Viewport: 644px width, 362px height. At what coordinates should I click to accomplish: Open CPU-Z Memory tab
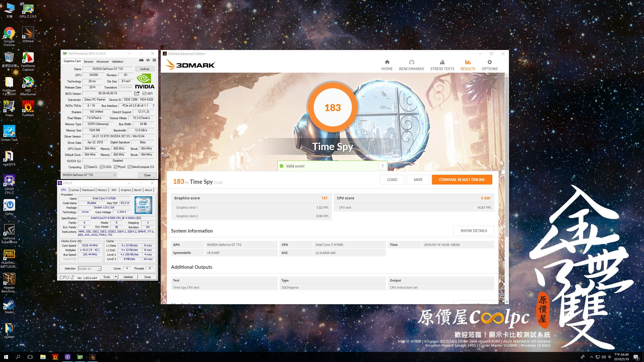(102, 190)
